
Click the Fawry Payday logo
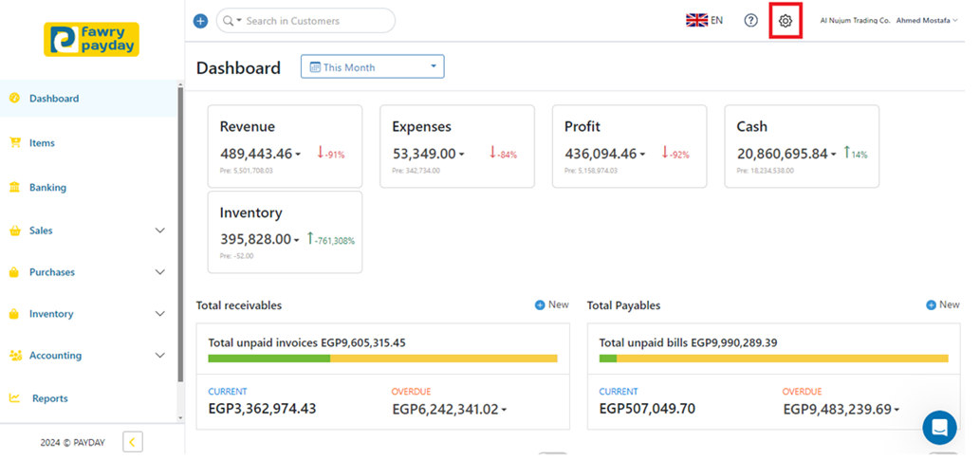pyautogui.click(x=91, y=40)
